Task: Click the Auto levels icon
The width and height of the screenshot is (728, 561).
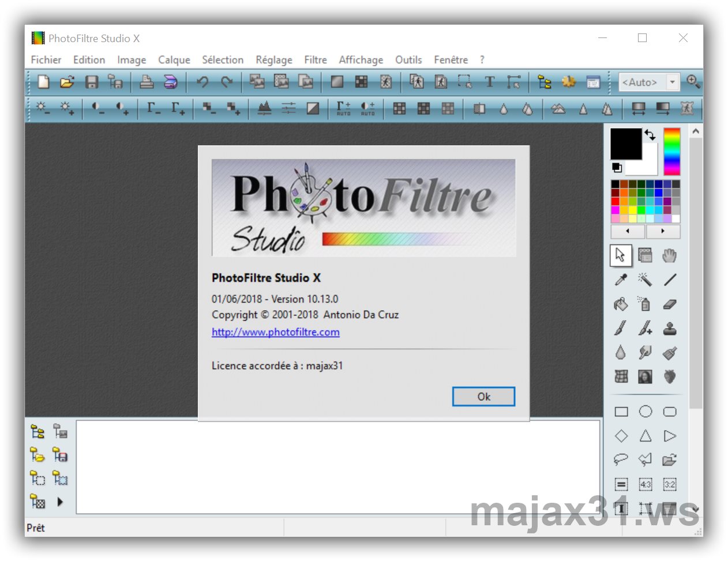Action: (344, 108)
